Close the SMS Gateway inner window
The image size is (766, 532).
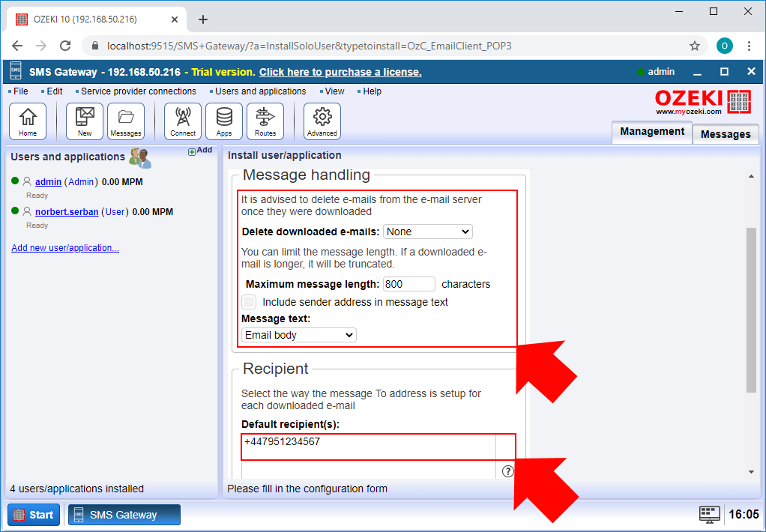[x=751, y=72]
